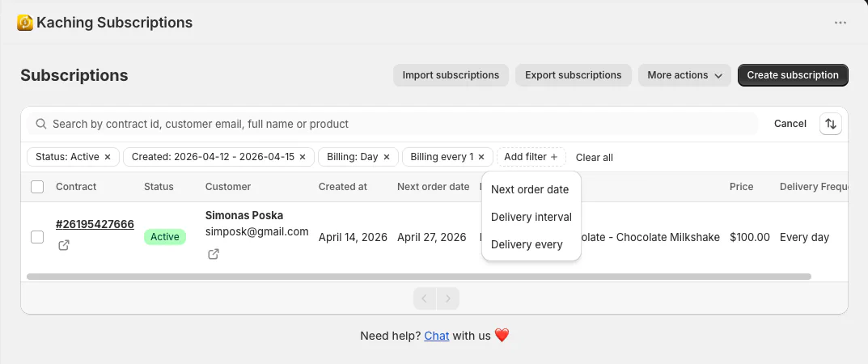Click the horizontal table scrollbar
Viewport: 868px width, 364px height.
[x=418, y=277]
